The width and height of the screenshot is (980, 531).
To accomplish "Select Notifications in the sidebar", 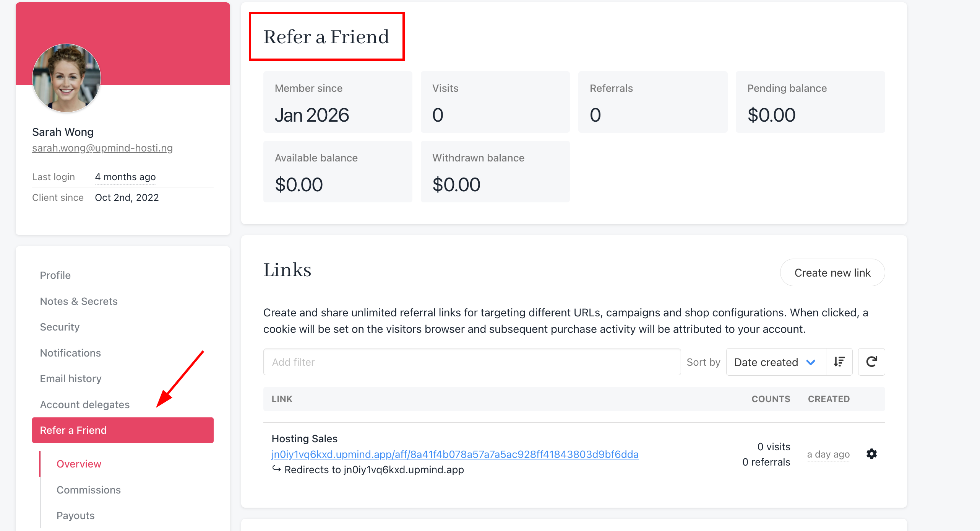I will coord(71,353).
